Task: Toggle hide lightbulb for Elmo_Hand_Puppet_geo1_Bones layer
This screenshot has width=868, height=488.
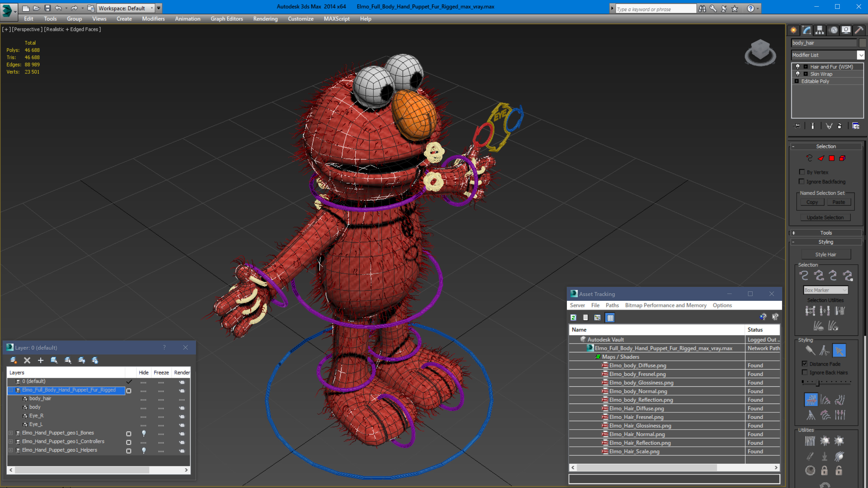Action: pyautogui.click(x=143, y=433)
